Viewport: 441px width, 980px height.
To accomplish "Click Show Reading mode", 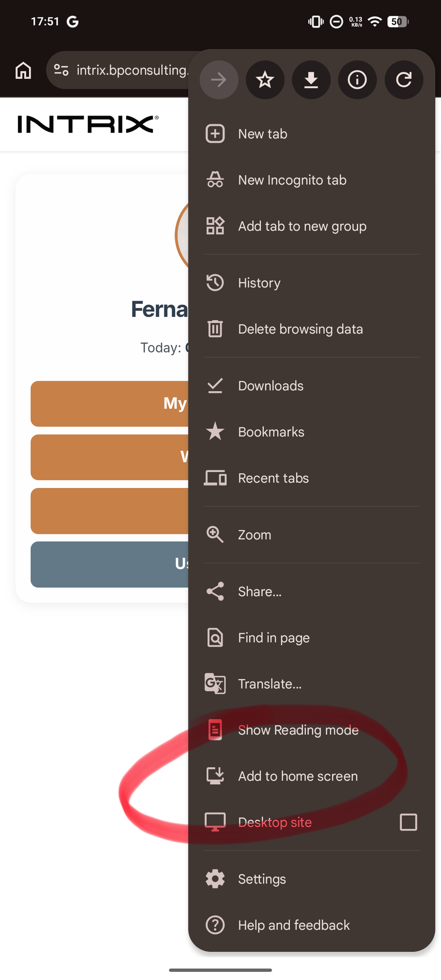I will click(x=298, y=730).
